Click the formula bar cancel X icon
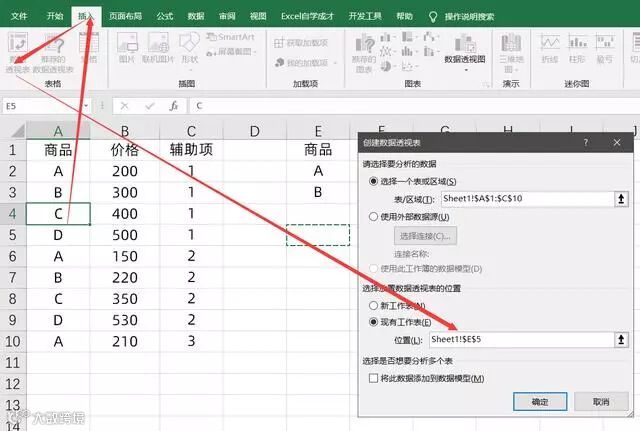 click(x=124, y=106)
